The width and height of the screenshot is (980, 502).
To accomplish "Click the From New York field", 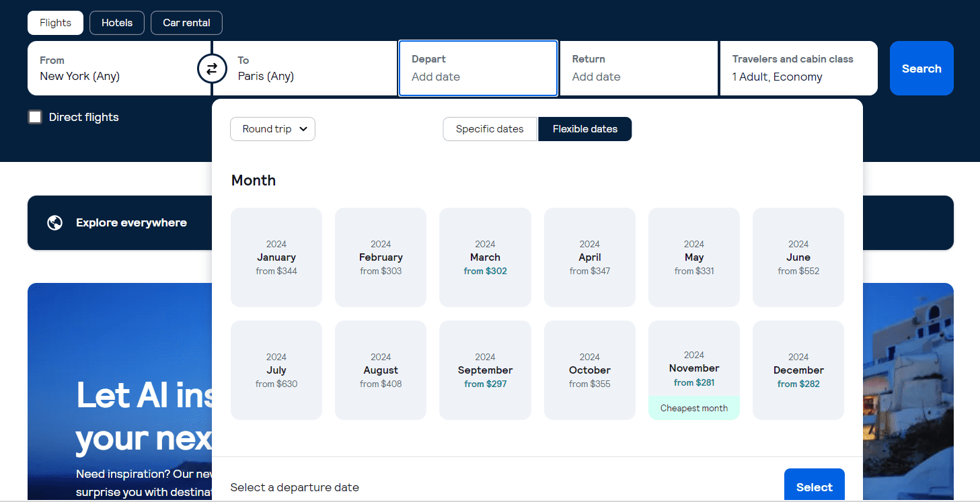I will 114,68.
